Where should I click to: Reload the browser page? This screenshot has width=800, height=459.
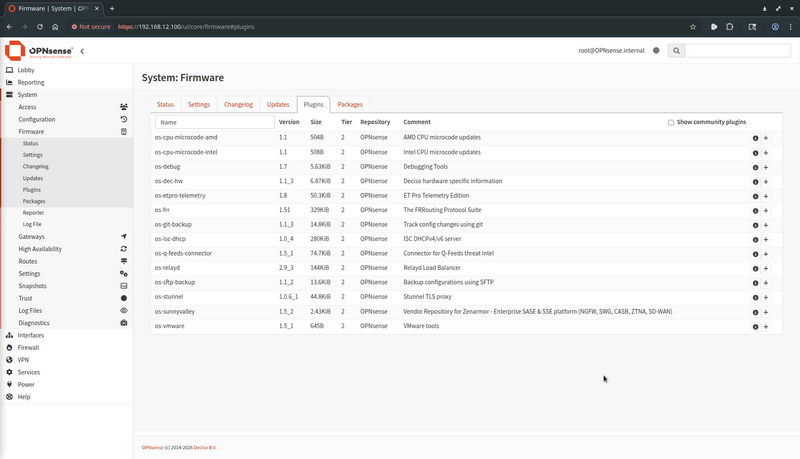(x=40, y=27)
